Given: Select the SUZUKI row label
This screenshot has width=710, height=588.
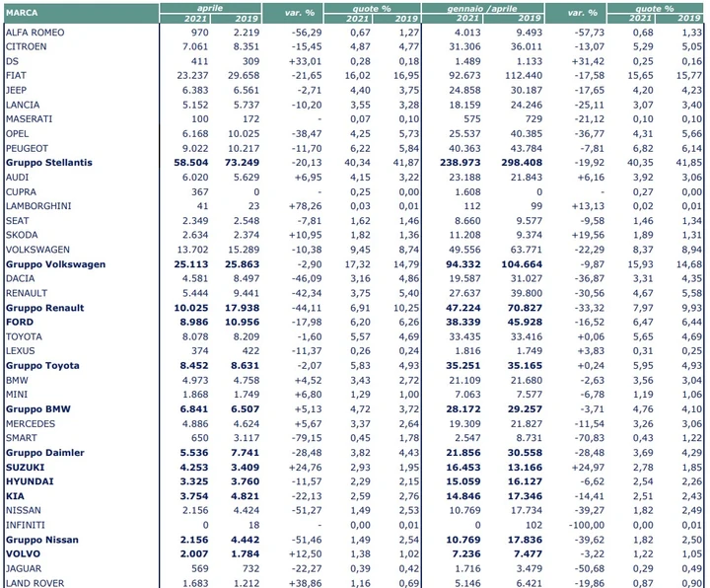Looking at the screenshot, I should pyautogui.click(x=25, y=468).
